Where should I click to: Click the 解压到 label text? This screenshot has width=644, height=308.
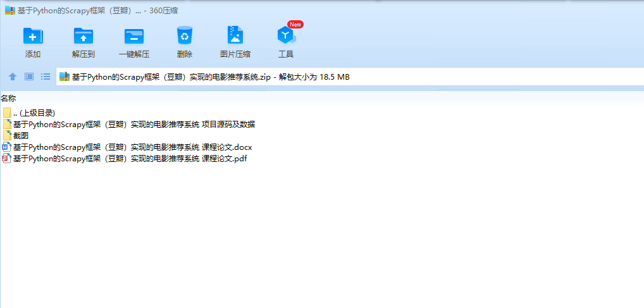pyautogui.click(x=84, y=54)
